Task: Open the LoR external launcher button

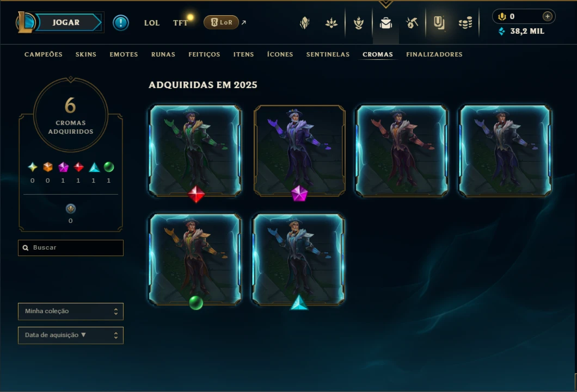Action: (222, 22)
